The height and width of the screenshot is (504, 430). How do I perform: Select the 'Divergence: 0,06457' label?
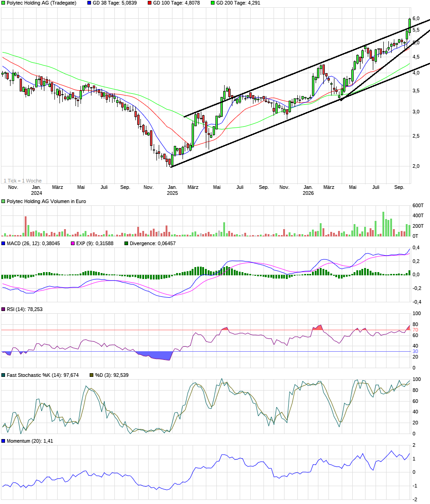coord(153,244)
